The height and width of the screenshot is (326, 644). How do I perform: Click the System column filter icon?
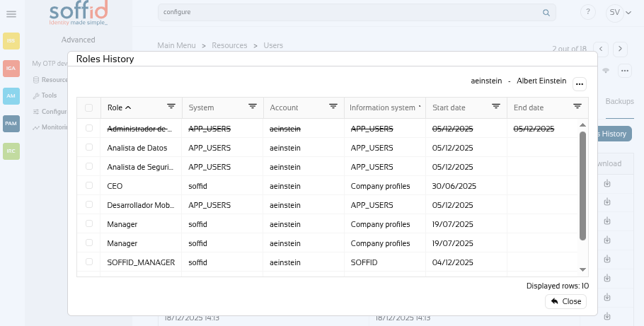pos(253,106)
